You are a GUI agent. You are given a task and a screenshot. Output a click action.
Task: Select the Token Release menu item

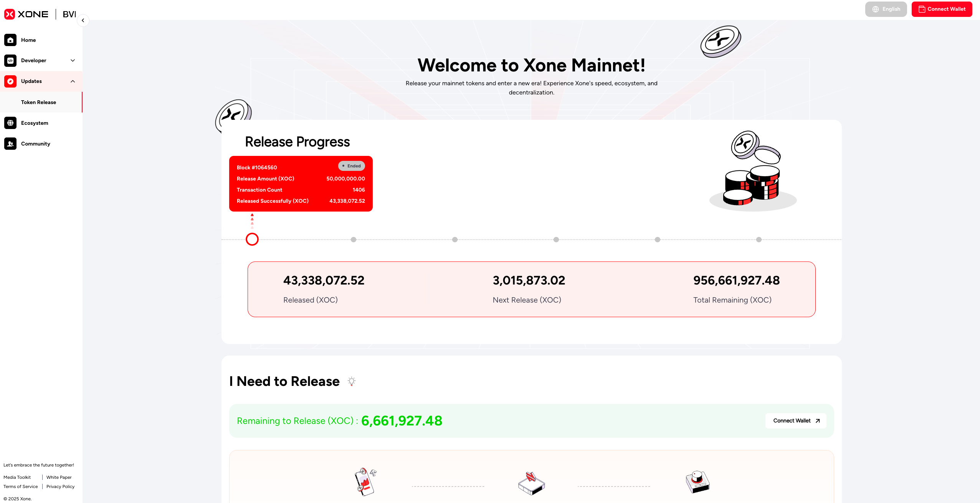coord(38,102)
